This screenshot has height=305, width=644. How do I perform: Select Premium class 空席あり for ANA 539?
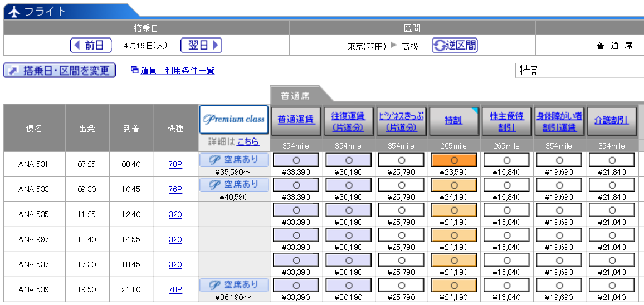pos(234,285)
